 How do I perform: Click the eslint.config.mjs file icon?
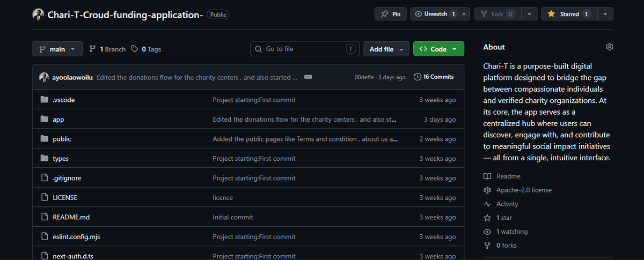(45, 236)
